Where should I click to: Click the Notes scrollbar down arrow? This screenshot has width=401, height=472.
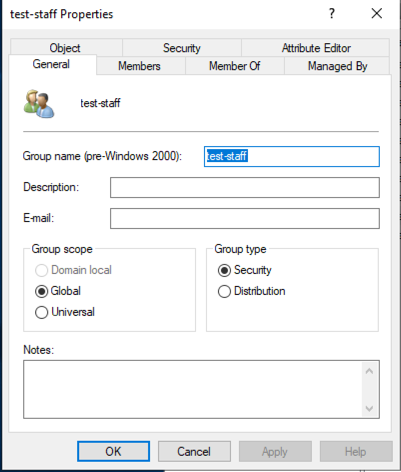tap(369, 408)
